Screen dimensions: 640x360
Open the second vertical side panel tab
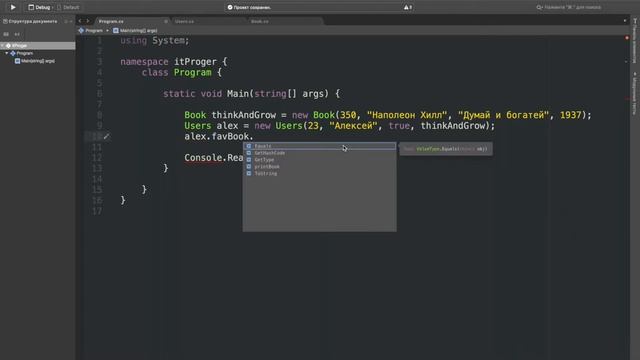click(635, 93)
